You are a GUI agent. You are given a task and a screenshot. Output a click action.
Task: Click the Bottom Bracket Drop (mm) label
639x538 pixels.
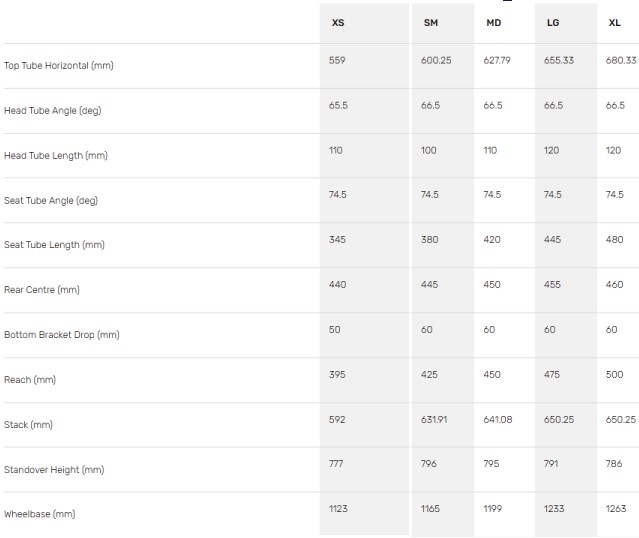click(x=62, y=335)
